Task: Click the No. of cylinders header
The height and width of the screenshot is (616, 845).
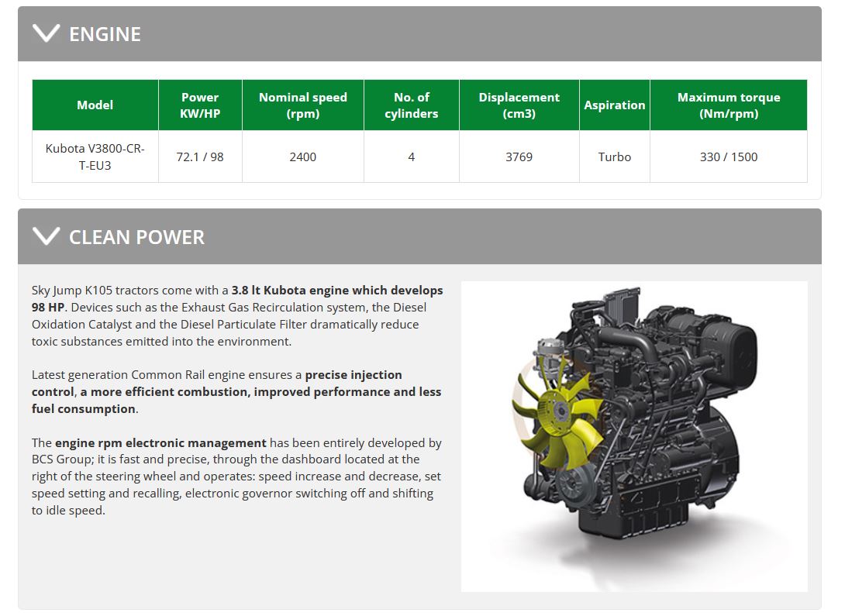Action: (x=411, y=105)
